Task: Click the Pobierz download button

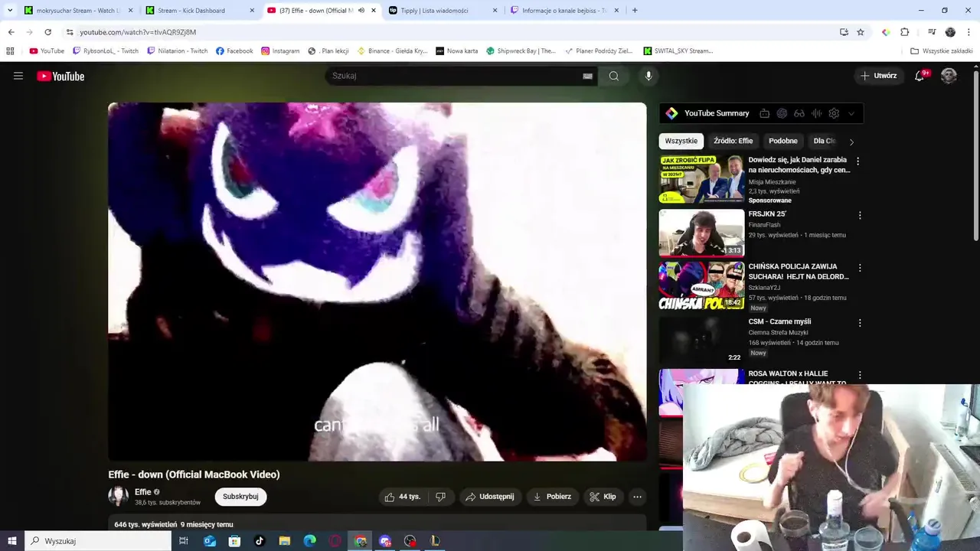Action: pos(552,497)
